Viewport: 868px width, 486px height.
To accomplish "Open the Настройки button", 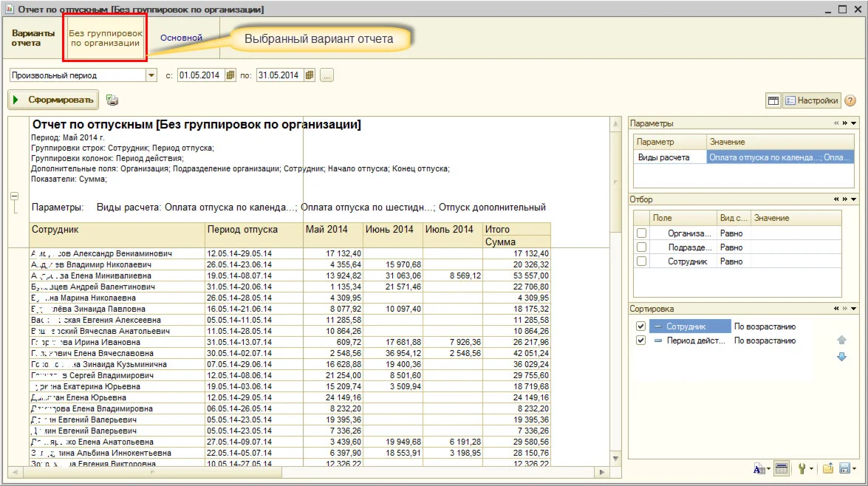I will (x=812, y=100).
